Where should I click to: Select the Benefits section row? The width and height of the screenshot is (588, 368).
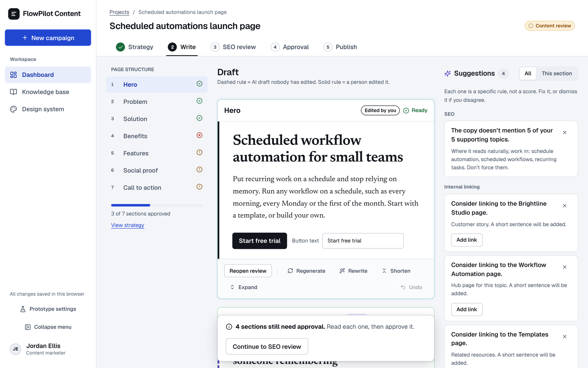click(157, 136)
